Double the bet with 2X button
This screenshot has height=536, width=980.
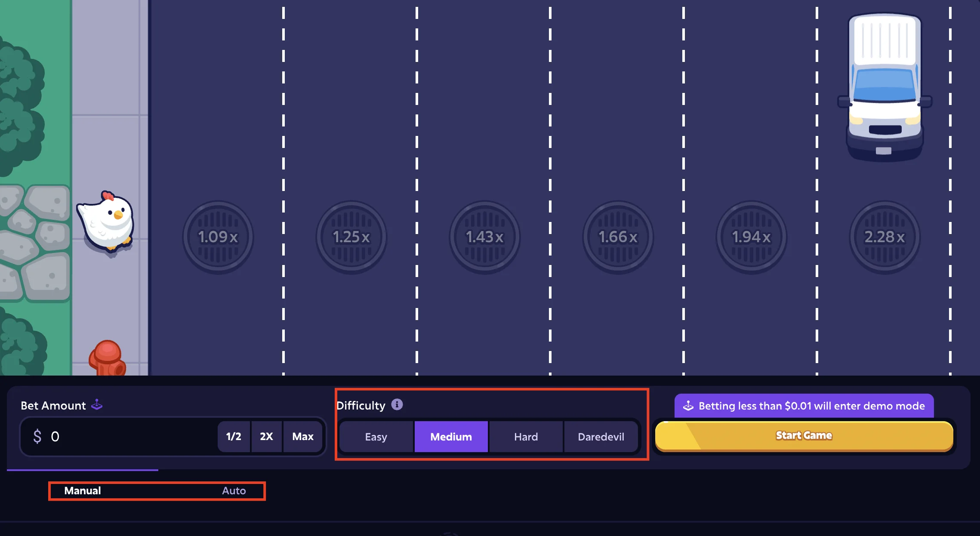pyautogui.click(x=266, y=437)
